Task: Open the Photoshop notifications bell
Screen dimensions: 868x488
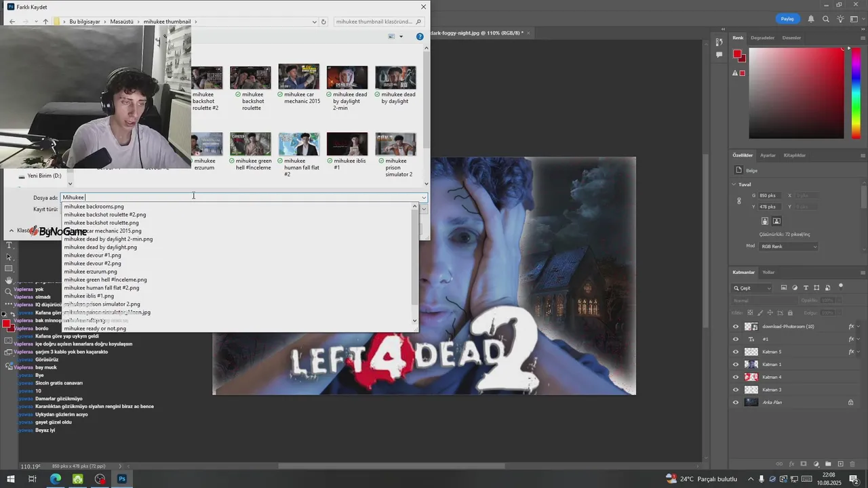Action: pyautogui.click(x=811, y=19)
